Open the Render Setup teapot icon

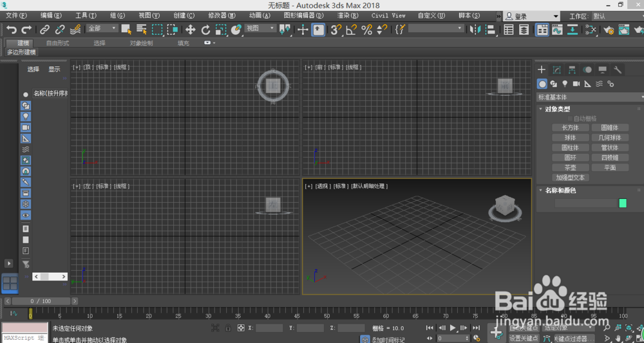point(609,30)
